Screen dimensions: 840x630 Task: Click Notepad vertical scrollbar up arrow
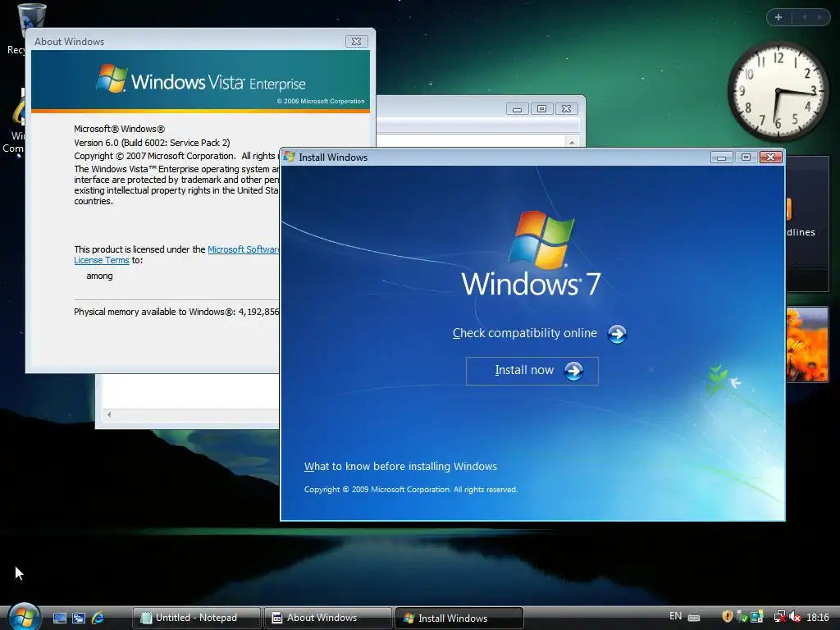click(572, 142)
